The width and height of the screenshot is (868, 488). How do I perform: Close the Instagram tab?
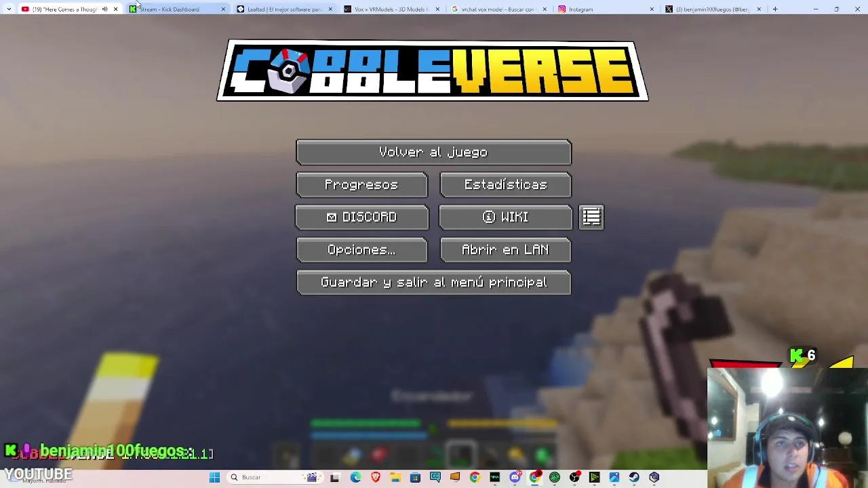[652, 9]
